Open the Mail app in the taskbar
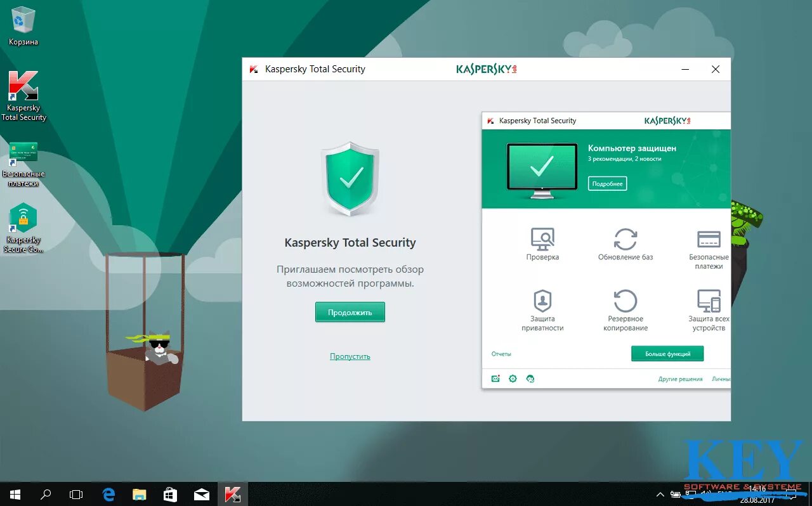Viewport: 812px width, 506px height. pos(202,494)
